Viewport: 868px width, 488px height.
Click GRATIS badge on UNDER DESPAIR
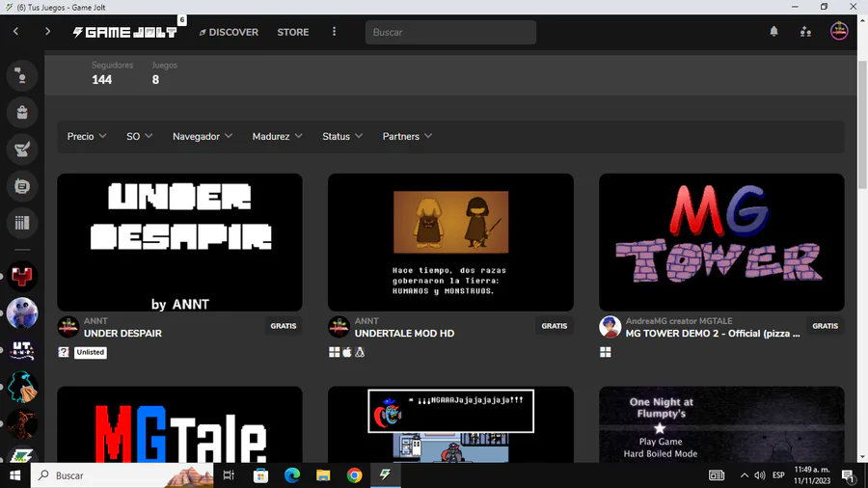[x=284, y=326]
